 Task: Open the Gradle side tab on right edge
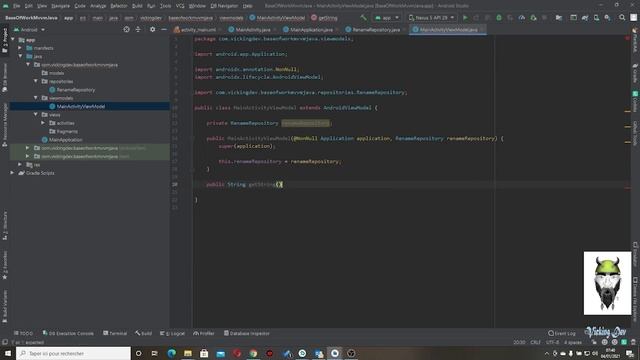point(635,73)
